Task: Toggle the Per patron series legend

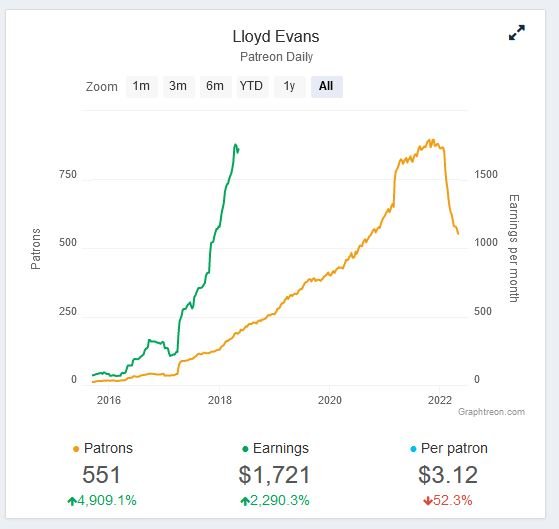Action: (449, 448)
